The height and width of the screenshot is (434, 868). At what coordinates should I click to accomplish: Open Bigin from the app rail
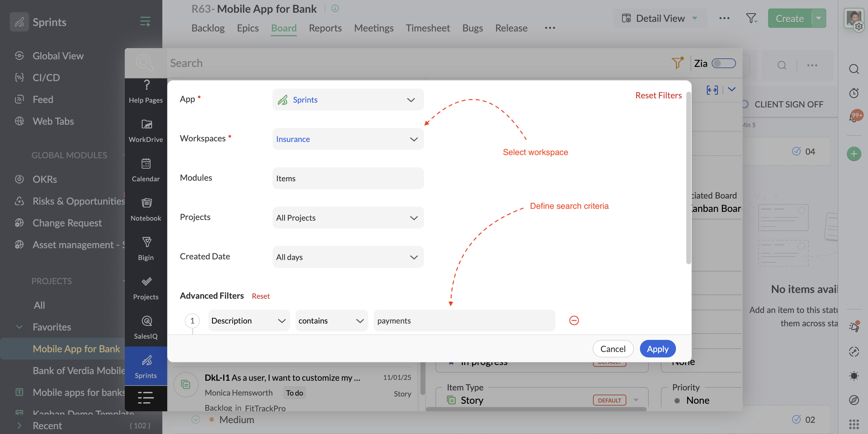click(146, 249)
